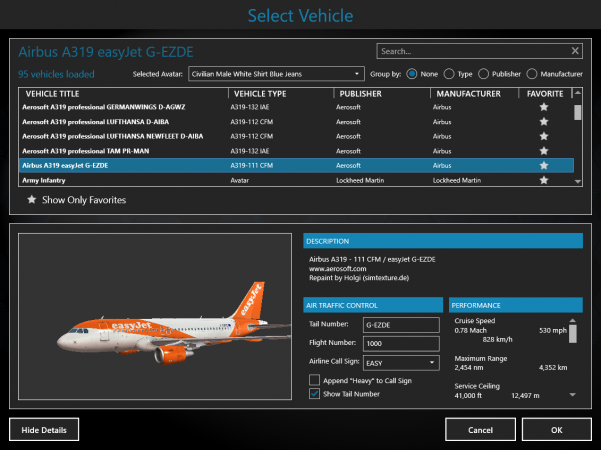Select Aerosoft A319 GERMANWINGS D-AGWZ row
This screenshot has height=450, width=601.
[296, 107]
